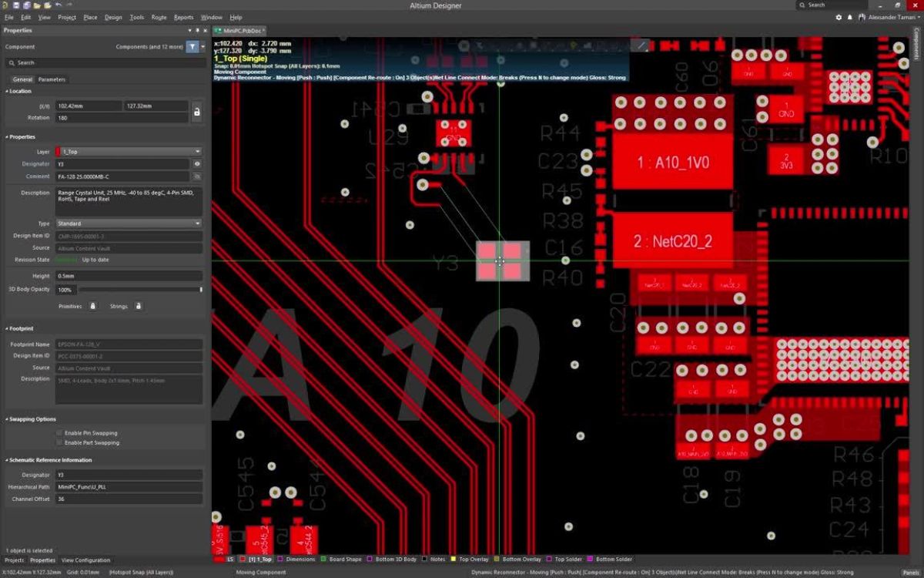Toggle the Designator visibility eye icon
The image size is (924, 578).
(198, 164)
